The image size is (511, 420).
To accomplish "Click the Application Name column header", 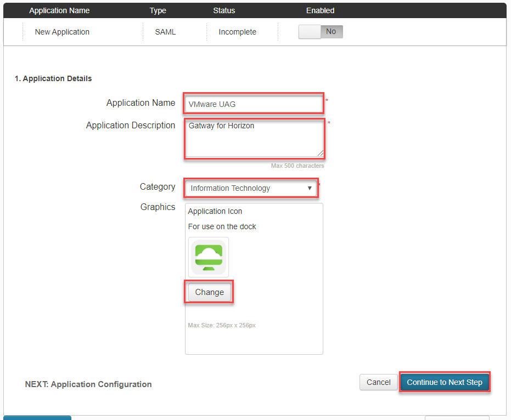I will point(59,10).
